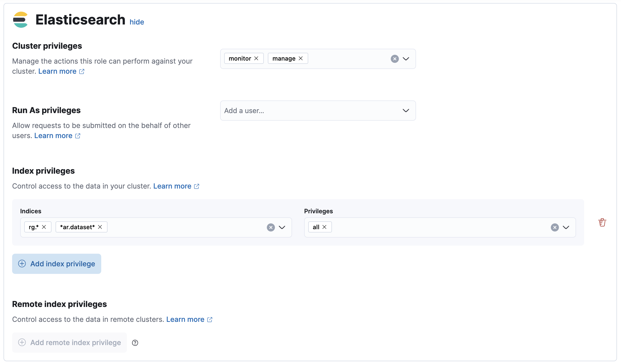Click the Remote index privileges heading
This screenshot has height=364, width=621.
click(59, 304)
